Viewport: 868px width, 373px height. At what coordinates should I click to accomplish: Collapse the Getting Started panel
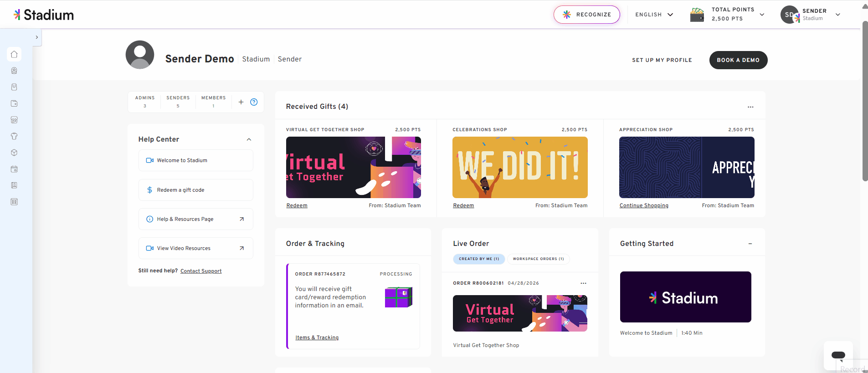750,244
